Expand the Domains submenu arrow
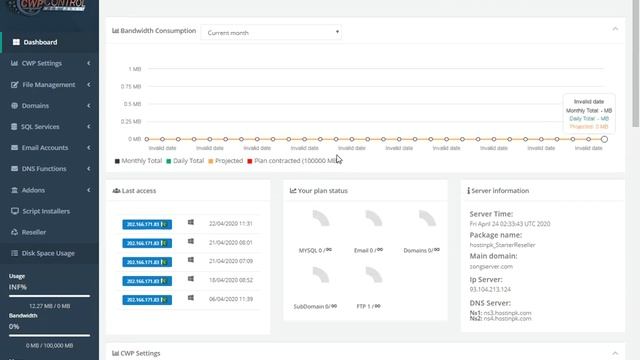This screenshot has height=360, width=640. [89, 106]
